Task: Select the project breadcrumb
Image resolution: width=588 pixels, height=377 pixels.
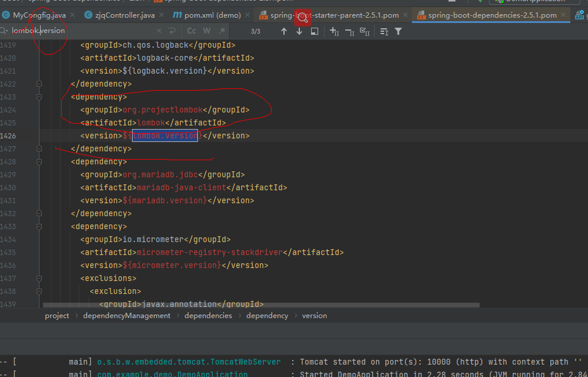Action: [x=57, y=316]
